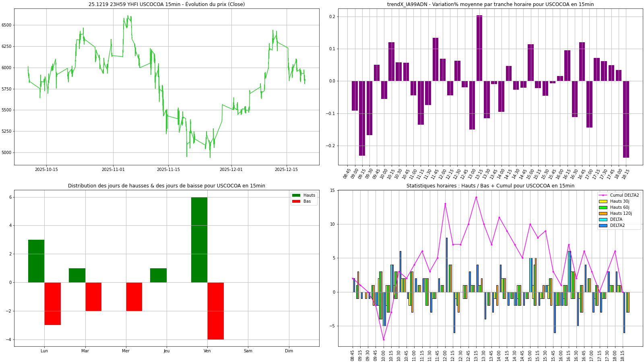Click the Sam x-axis label
This screenshot has width=644, height=362.
(x=248, y=351)
